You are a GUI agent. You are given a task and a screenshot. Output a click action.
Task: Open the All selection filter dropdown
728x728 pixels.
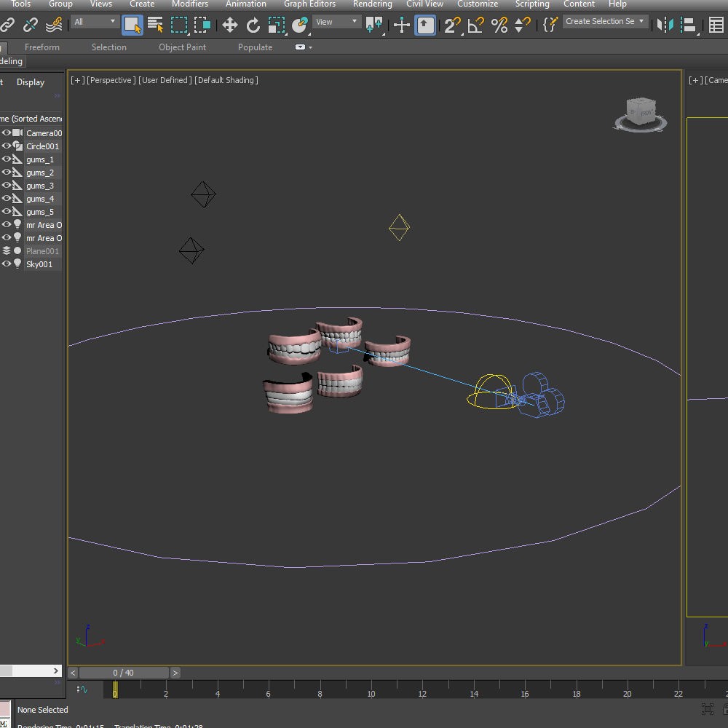[x=95, y=22]
